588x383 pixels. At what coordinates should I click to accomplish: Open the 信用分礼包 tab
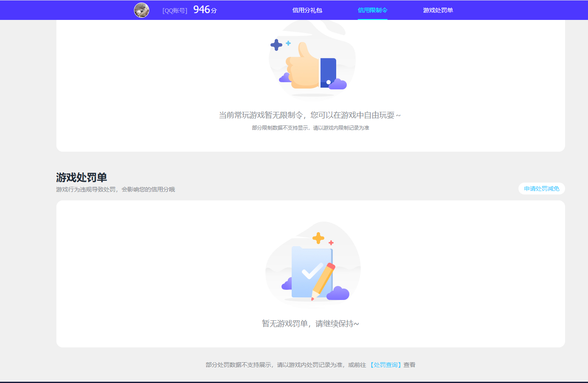(x=307, y=10)
